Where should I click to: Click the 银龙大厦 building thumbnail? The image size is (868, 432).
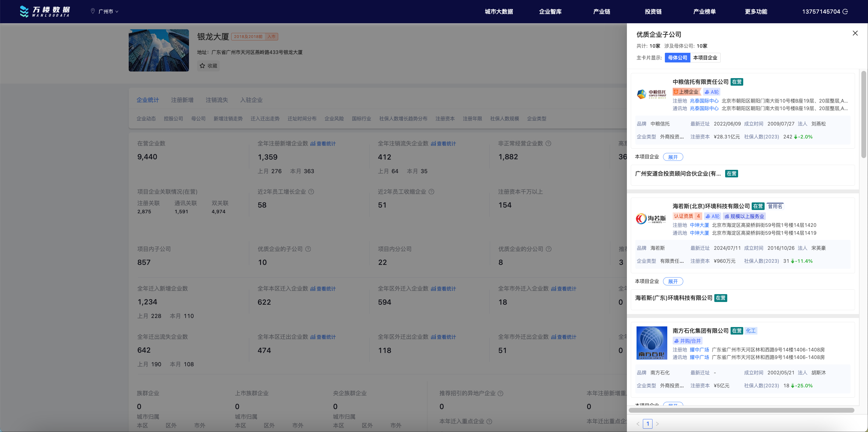coord(159,50)
